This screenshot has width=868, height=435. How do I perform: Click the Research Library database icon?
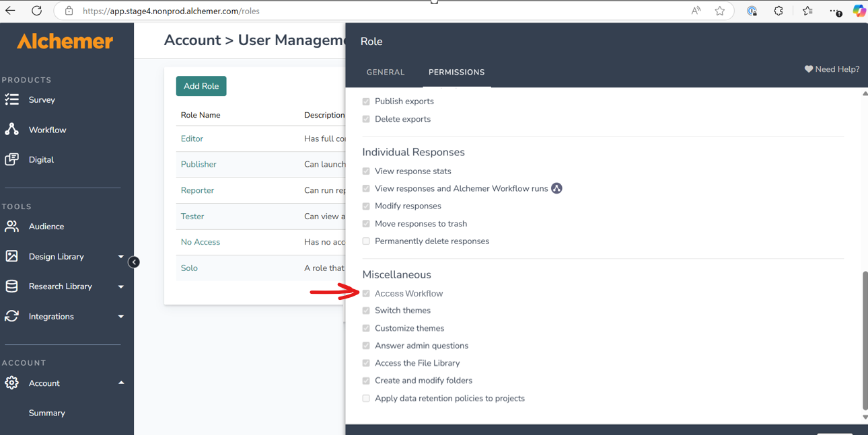[11, 286]
